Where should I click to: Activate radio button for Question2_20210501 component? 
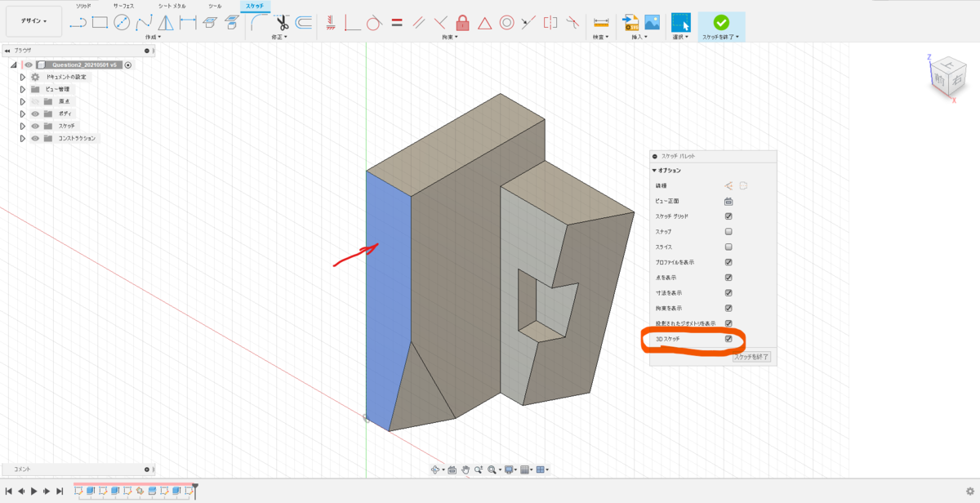click(x=128, y=65)
